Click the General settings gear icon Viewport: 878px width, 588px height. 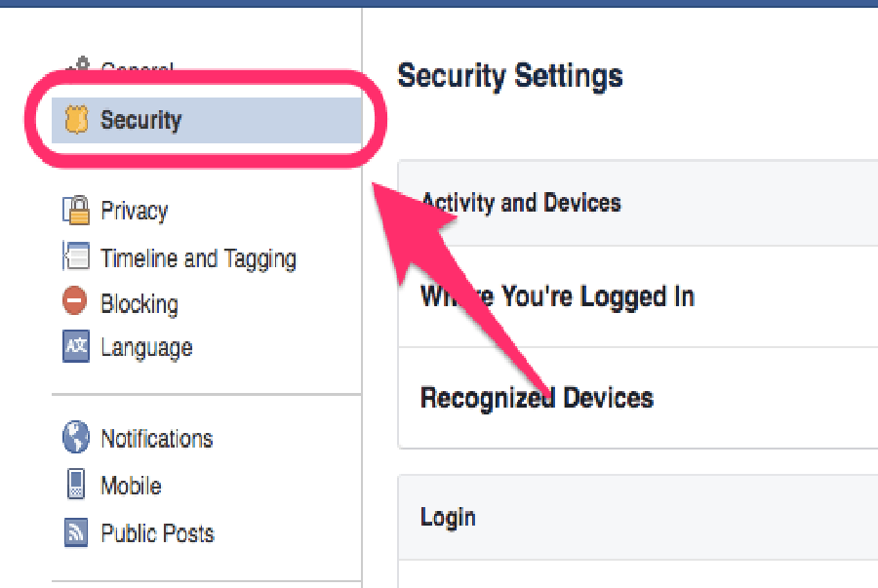click(76, 68)
